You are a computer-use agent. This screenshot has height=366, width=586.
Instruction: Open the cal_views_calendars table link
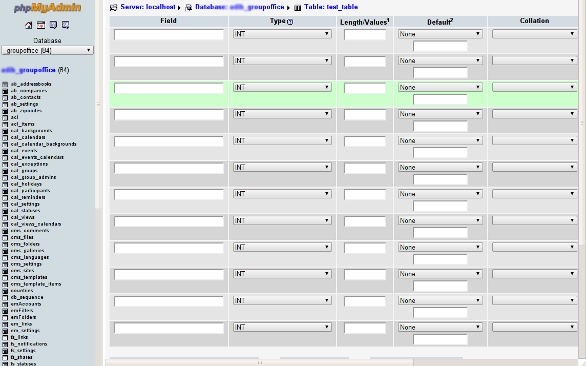point(36,224)
